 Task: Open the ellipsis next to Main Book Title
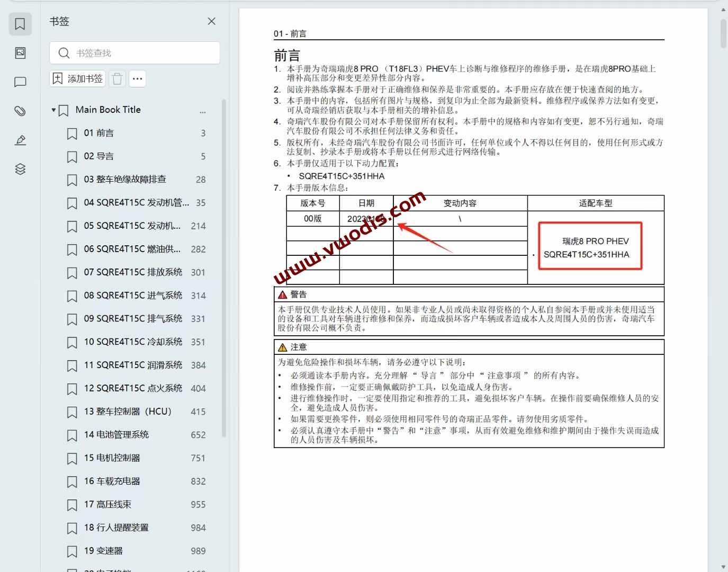(203, 111)
